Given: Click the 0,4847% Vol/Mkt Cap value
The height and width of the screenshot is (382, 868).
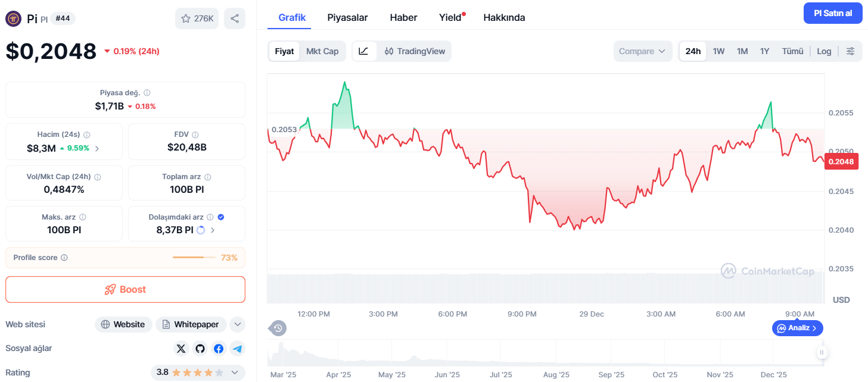Looking at the screenshot, I should coord(64,189).
